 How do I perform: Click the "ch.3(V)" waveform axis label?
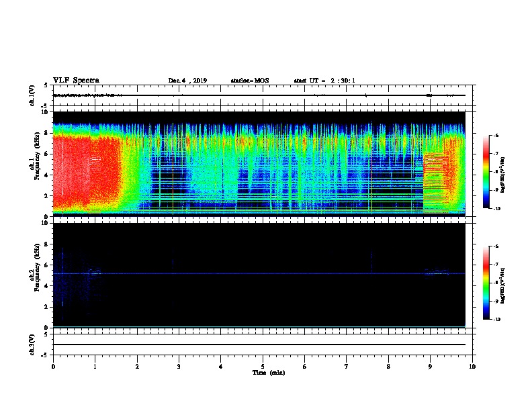(32, 345)
